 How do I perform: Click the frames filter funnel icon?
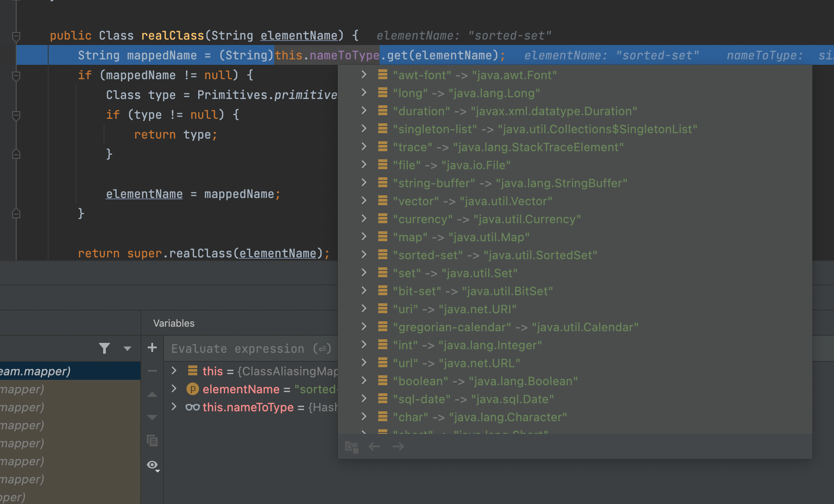(104, 348)
